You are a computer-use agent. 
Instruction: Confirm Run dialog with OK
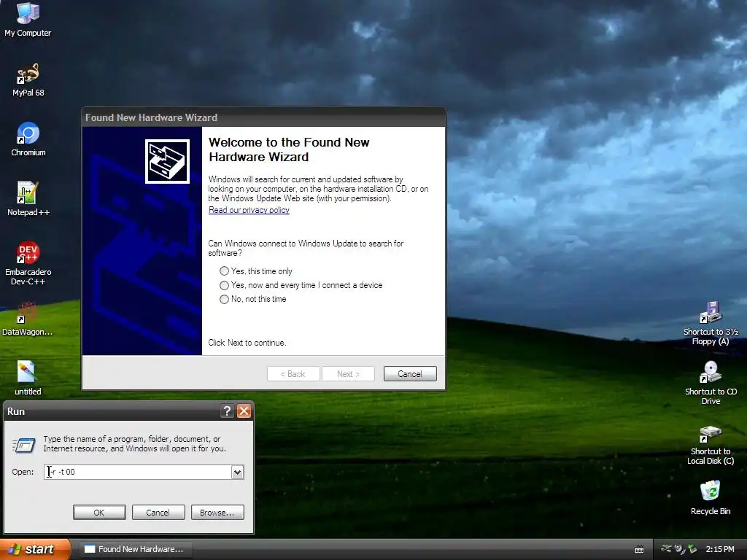tap(99, 513)
